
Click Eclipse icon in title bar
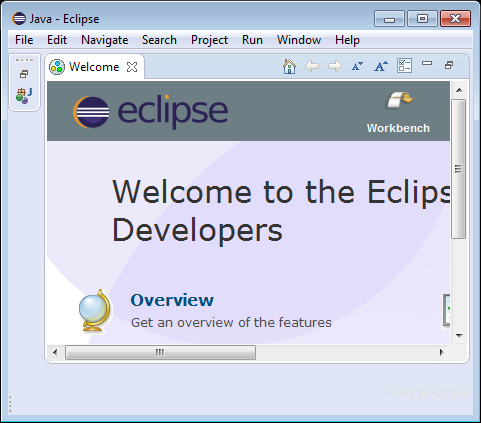19,19
